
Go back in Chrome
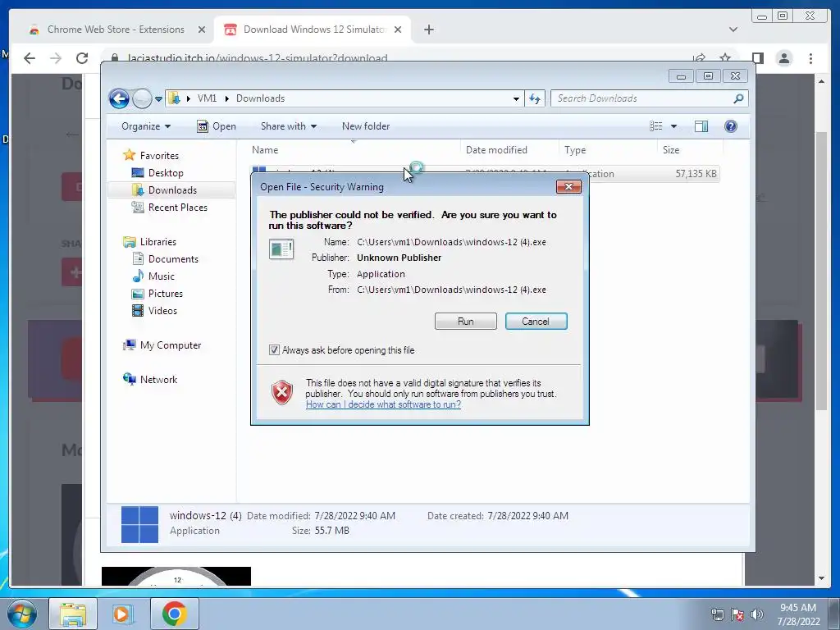point(30,58)
